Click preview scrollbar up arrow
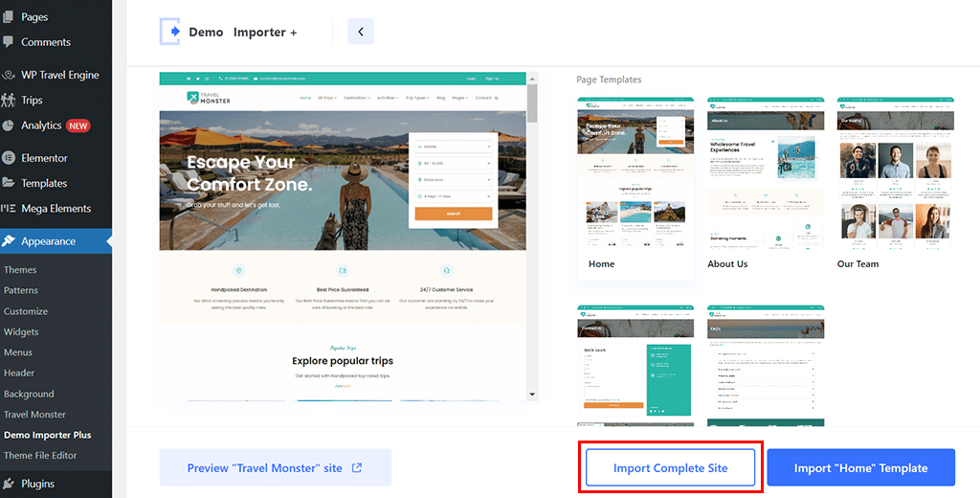The image size is (980, 498). point(532,79)
